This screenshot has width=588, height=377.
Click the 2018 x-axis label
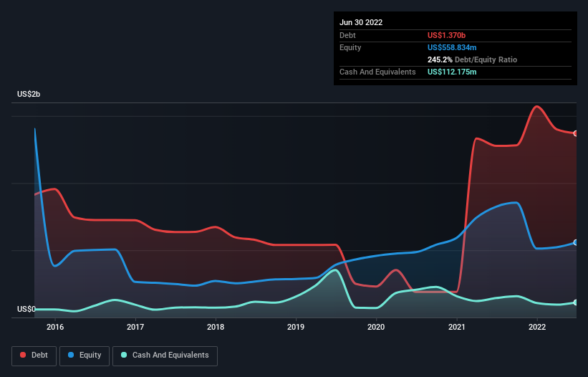(x=216, y=327)
